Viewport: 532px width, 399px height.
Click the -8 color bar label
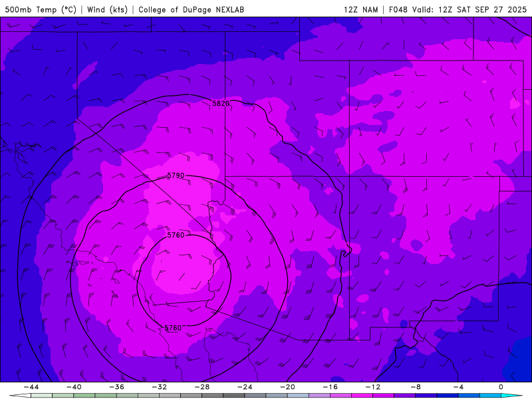[416, 387]
